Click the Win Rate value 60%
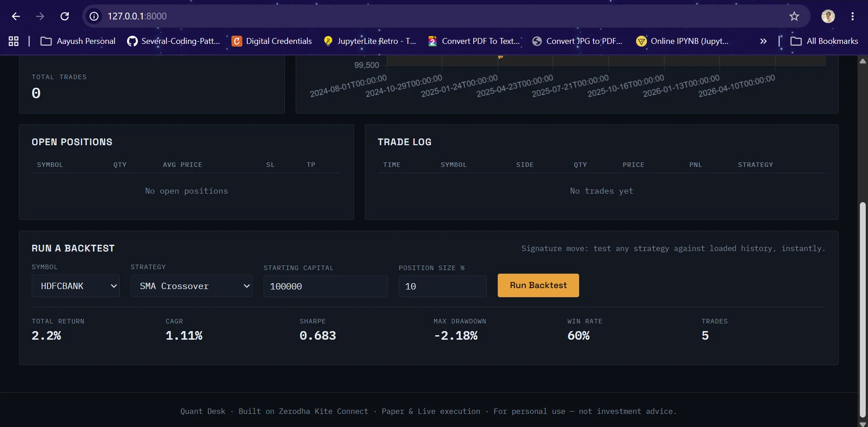This screenshot has width=868, height=427. [579, 336]
